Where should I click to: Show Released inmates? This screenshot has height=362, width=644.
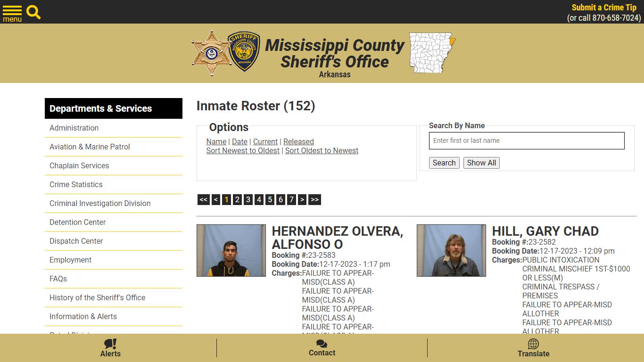pos(298,141)
